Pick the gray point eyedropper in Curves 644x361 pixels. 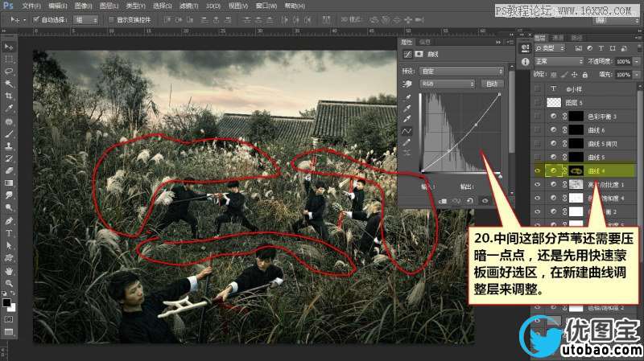click(407, 109)
